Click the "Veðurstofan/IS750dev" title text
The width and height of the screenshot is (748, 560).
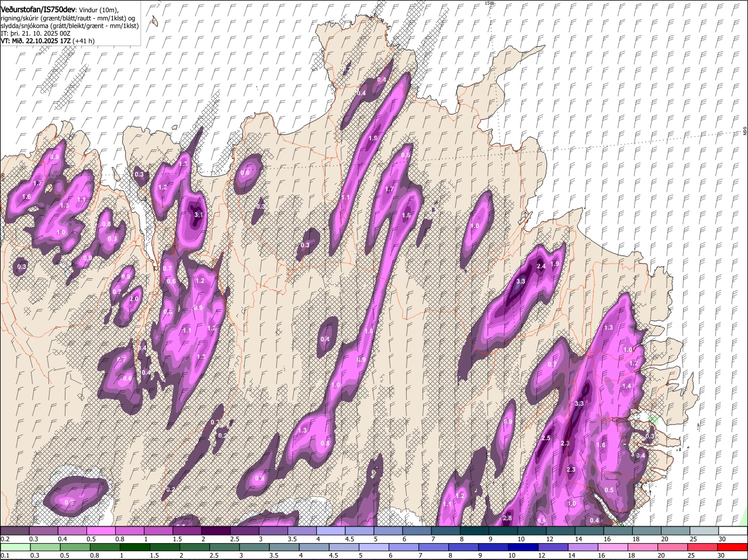click(38, 9)
